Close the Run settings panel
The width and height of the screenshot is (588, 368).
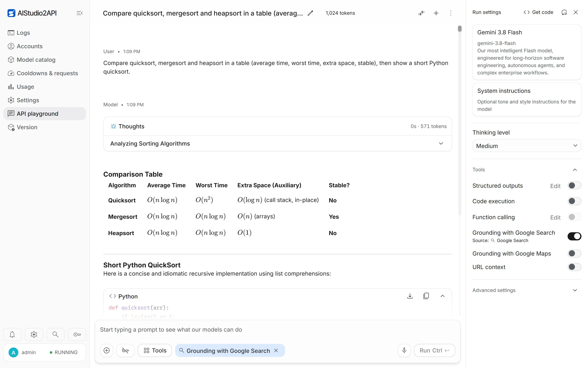pyautogui.click(x=576, y=12)
